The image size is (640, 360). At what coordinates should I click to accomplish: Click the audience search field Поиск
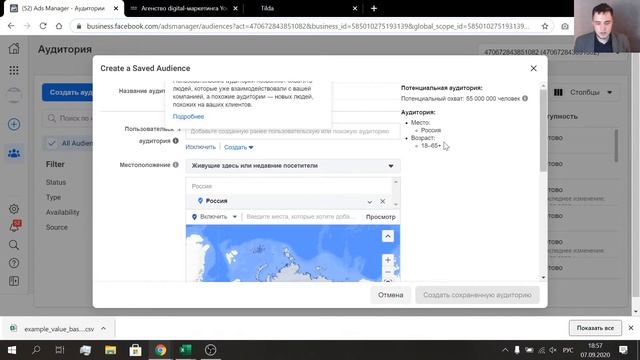[x=68, y=118]
